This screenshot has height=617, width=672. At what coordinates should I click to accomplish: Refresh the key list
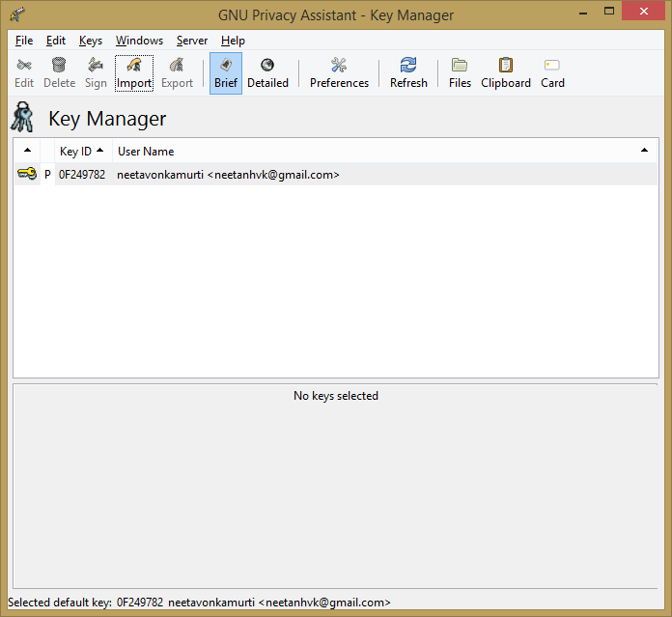(408, 67)
